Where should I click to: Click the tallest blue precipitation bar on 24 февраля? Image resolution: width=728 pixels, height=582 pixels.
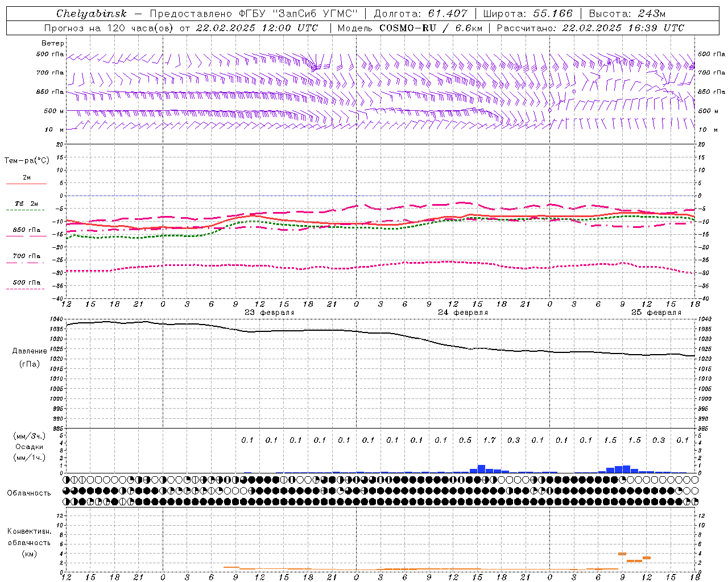point(481,469)
